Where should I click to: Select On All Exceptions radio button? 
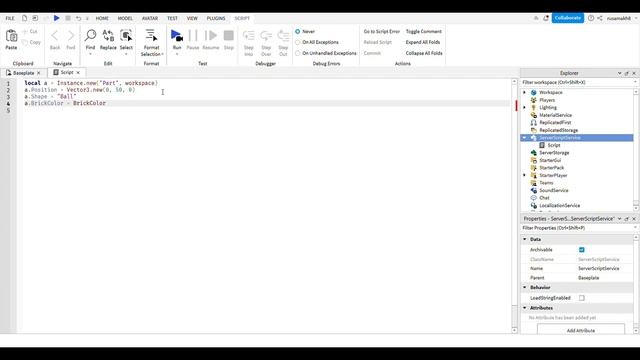(x=298, y=42)
